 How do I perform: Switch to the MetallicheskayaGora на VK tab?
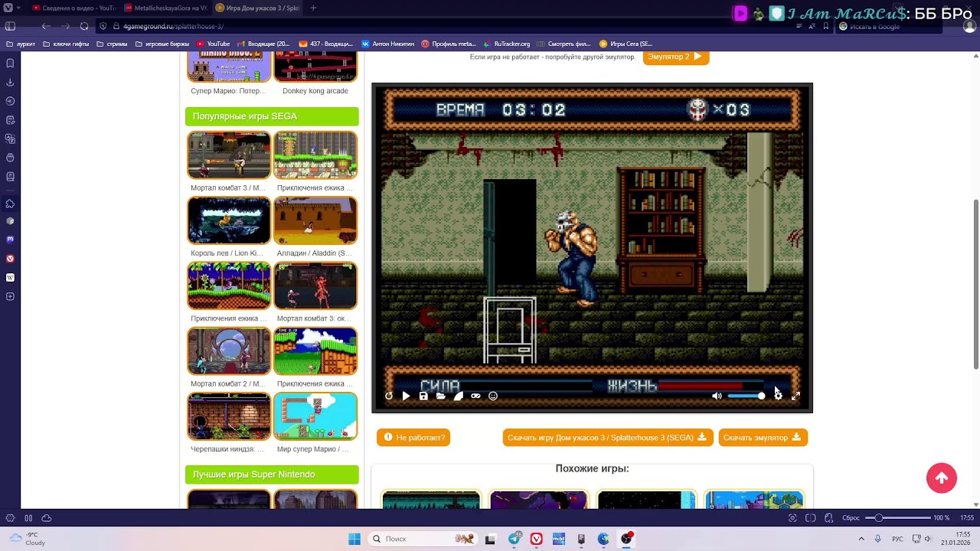(x=165, y=8)
